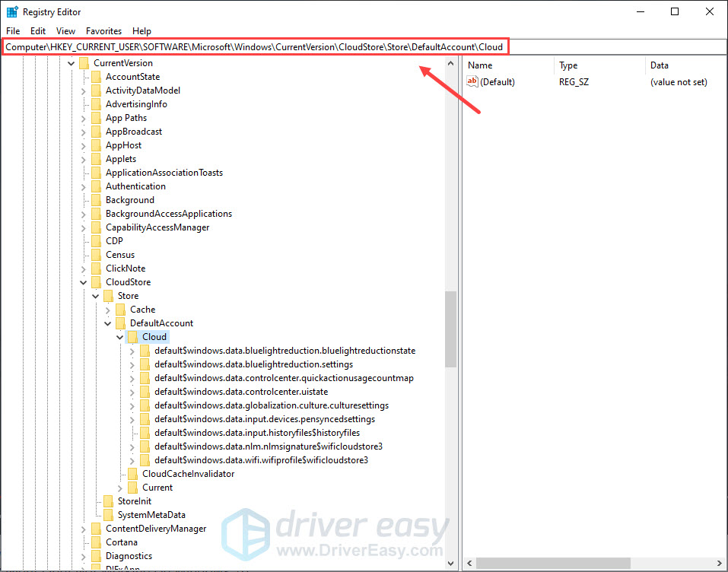Select the Authentication folder icon
The height and width of the screenshot is (572, 728).
(x=96, y=186)
